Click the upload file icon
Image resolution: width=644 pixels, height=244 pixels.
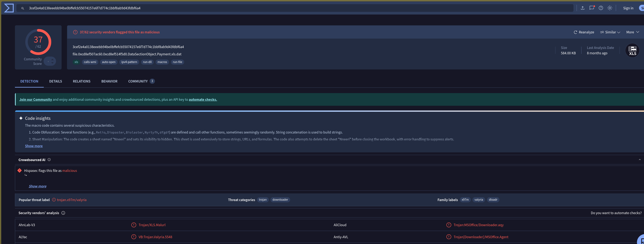click(582, 8)
